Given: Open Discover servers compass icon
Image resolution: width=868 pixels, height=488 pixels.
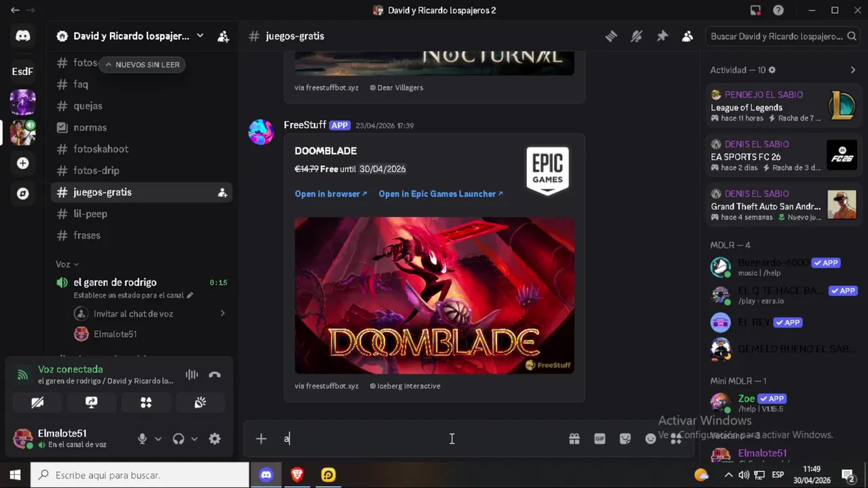Looking at the screenshot, I should coord(22,194).
